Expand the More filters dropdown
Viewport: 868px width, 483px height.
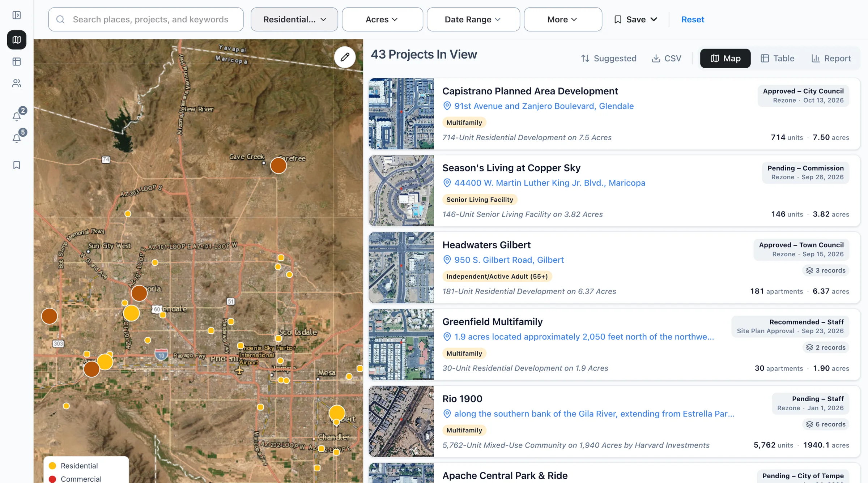(563, 20)
